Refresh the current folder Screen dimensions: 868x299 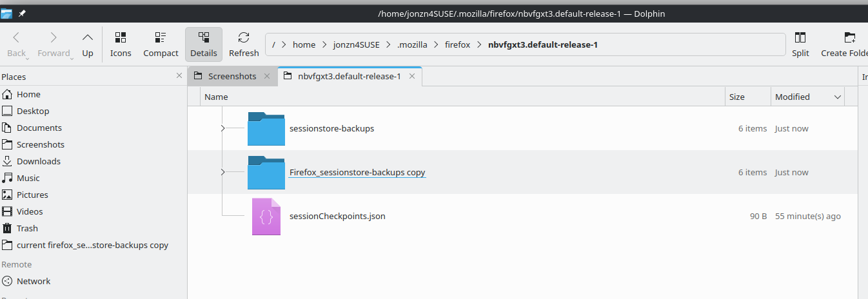[x=244, y=44]
